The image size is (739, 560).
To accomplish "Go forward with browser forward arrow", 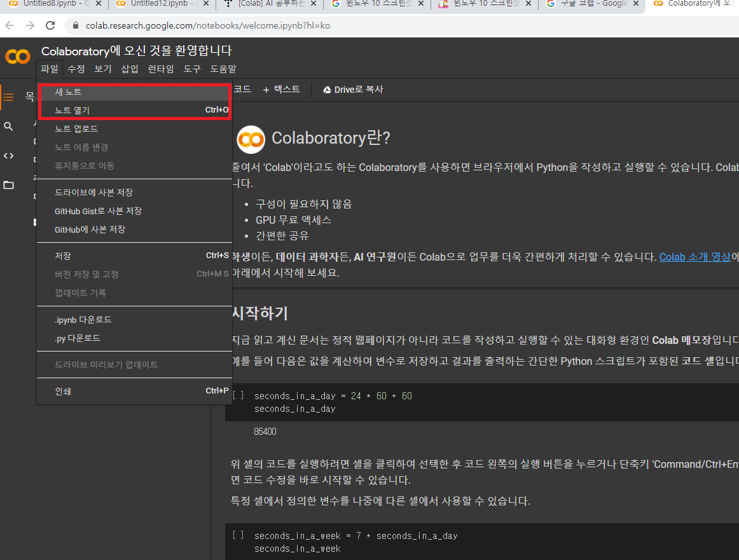I will pos(30,25).
